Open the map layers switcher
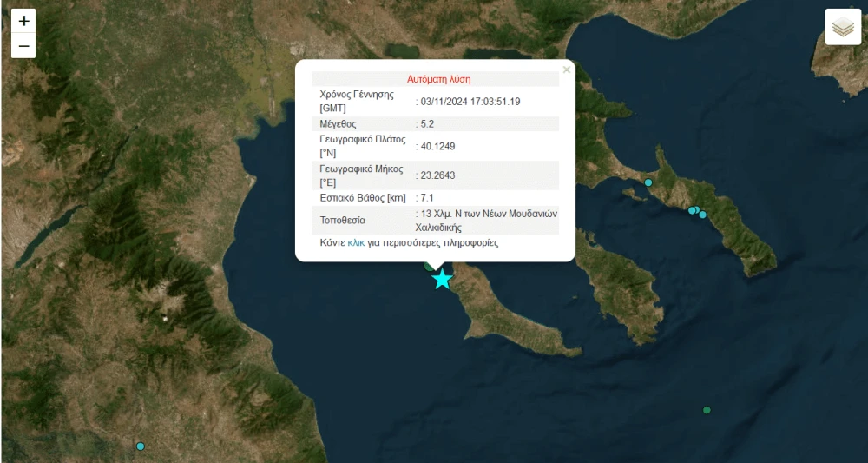Image resolution: width=868 pixels, height=463 pixels. tap(843, 27)
